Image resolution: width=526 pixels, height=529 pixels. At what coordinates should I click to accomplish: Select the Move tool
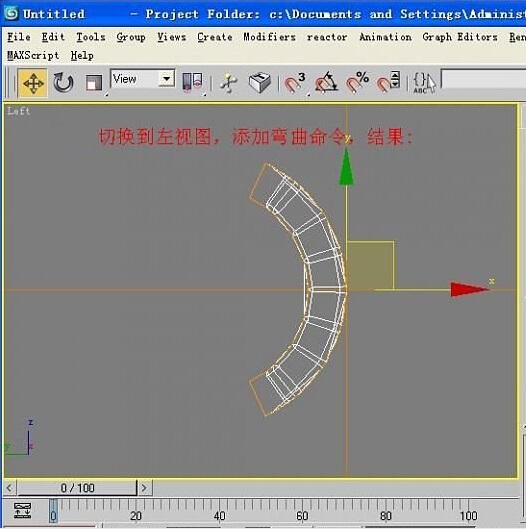[x=33, y=83]
